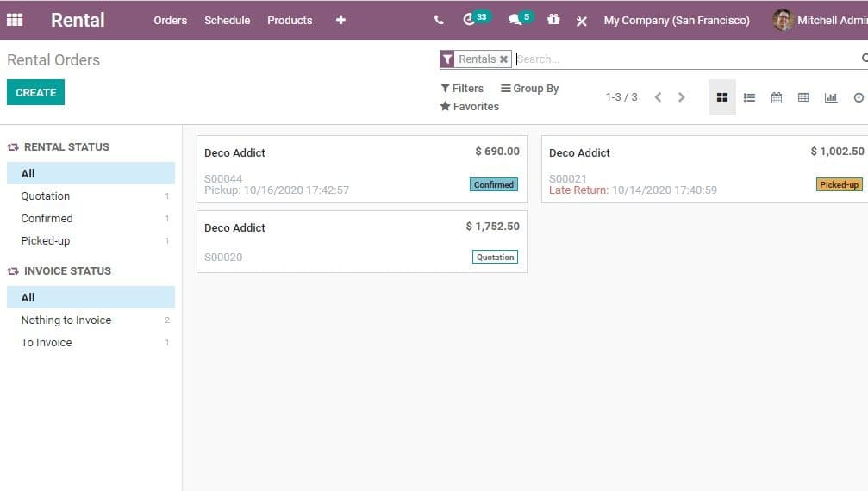Image resolution: width=868 pixels, height=491 pixels.
Task: Click the funnel icon of Rentals facet
Action: (447, 59)
